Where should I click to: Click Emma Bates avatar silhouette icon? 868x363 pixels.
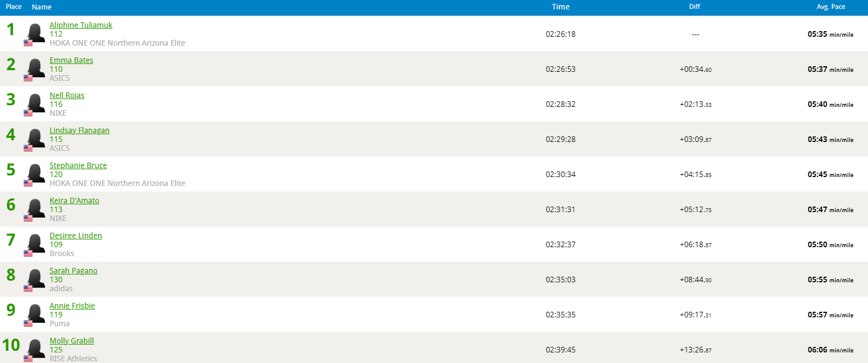36,68
